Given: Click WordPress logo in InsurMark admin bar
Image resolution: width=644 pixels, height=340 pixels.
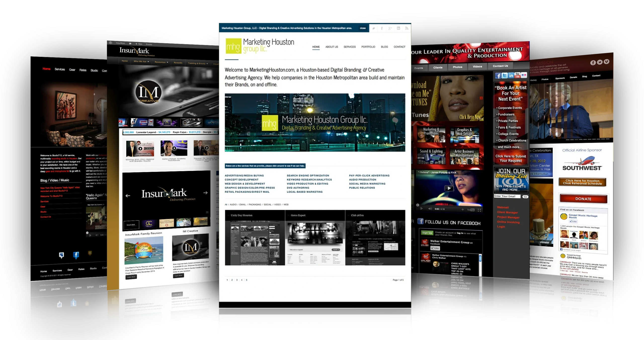Looking at the screenshot, I should [x=110, y=43].
